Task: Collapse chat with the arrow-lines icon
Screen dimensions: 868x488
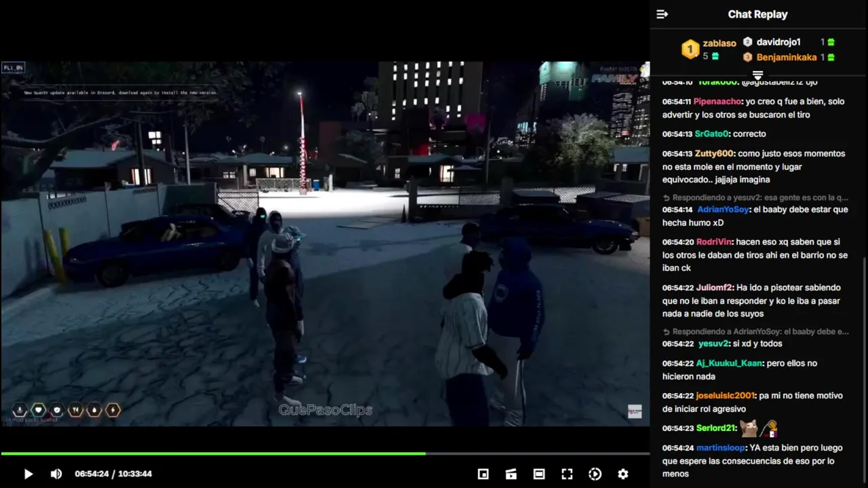Action: coord(663,14)
